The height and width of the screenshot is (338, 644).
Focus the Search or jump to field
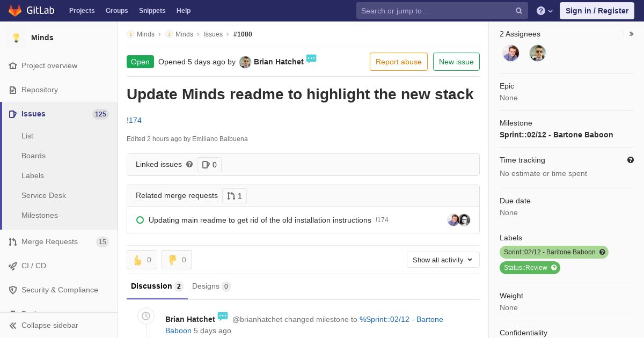click(x=442, y=11)
